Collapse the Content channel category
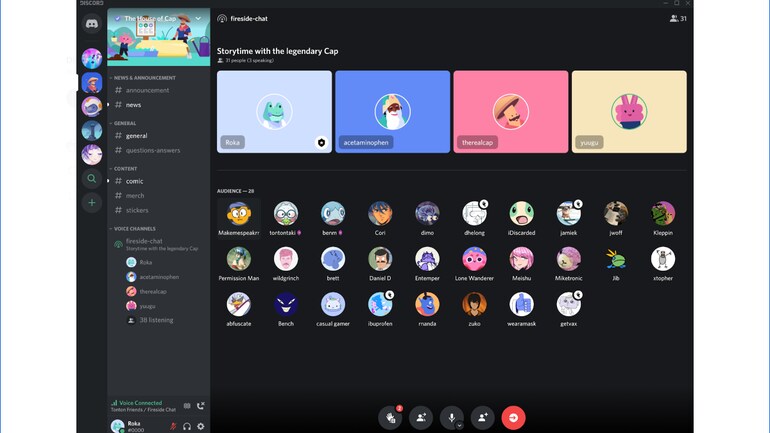This screenshot has width=770, height=433. pyautogui.click(x=126, y=169)
